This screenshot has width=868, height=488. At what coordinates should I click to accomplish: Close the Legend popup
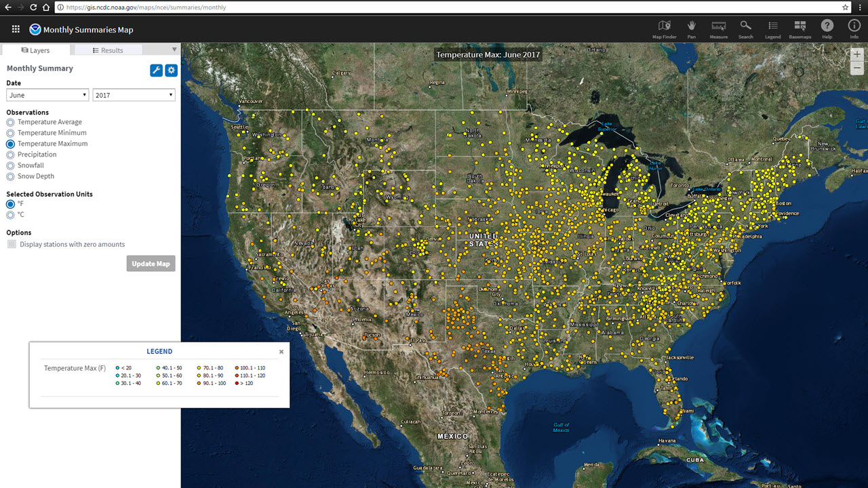pos(281,352)
